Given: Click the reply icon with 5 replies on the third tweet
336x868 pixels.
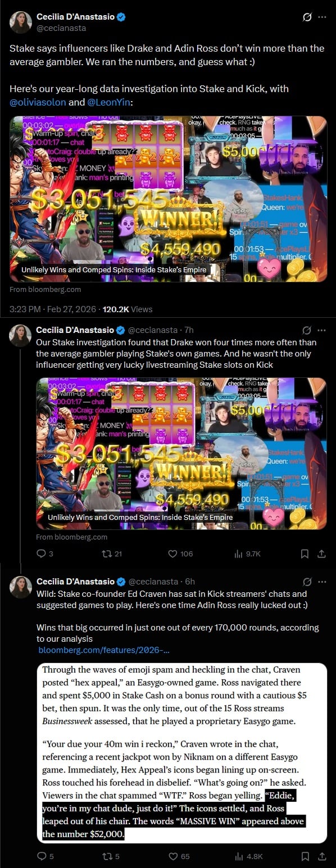Looking at the screenshot, I should 45,856.
